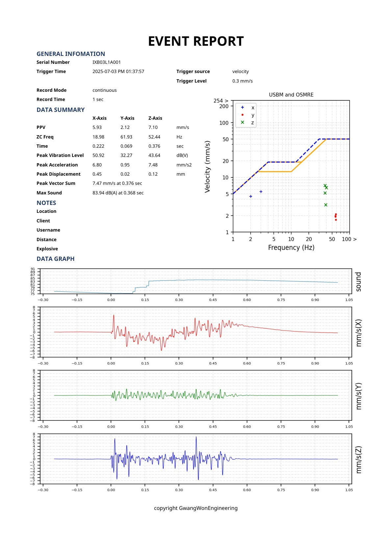Select the X-Axis PPV value 5.93
Screen dimensions: 392x554
tap(97, 127)
